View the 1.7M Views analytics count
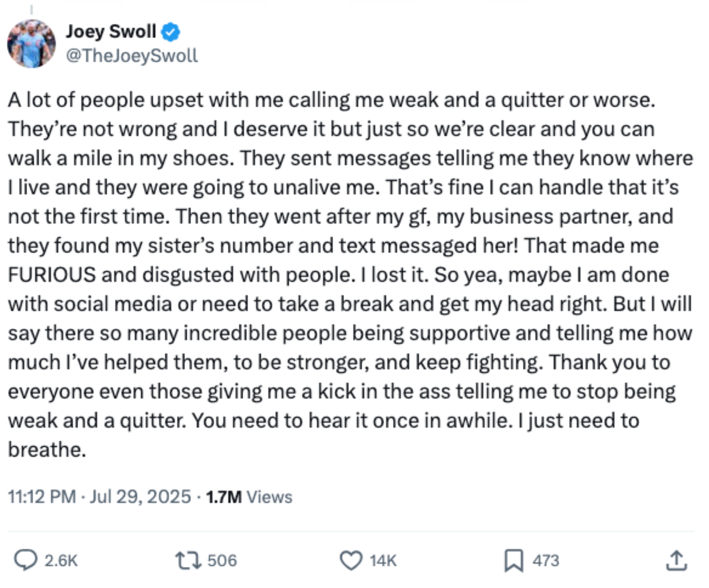709x588 pixels. point(249,497)
